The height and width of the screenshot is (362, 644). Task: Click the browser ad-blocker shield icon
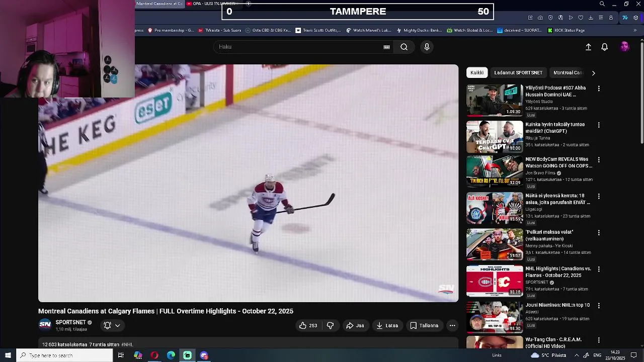click(x=550, y=18)
